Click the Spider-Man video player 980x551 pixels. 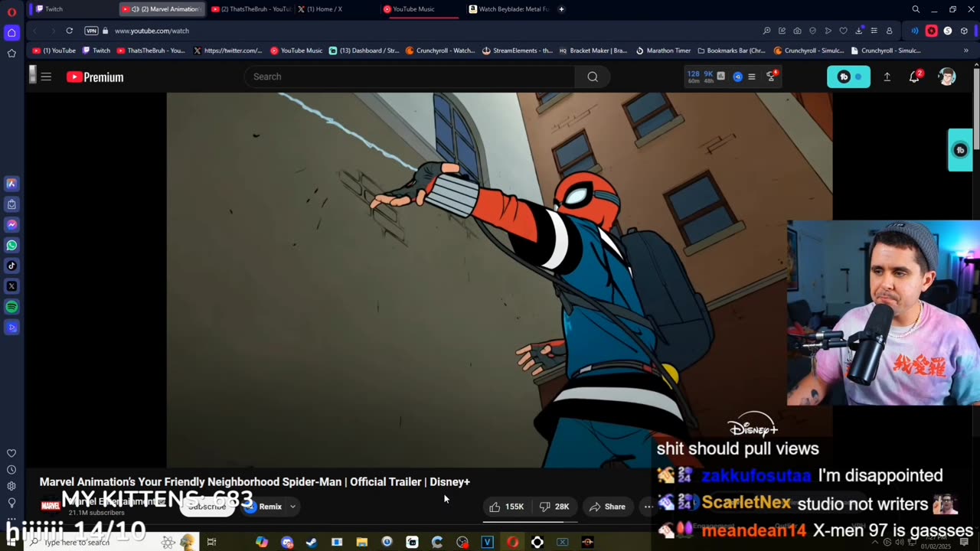(499, 280)
